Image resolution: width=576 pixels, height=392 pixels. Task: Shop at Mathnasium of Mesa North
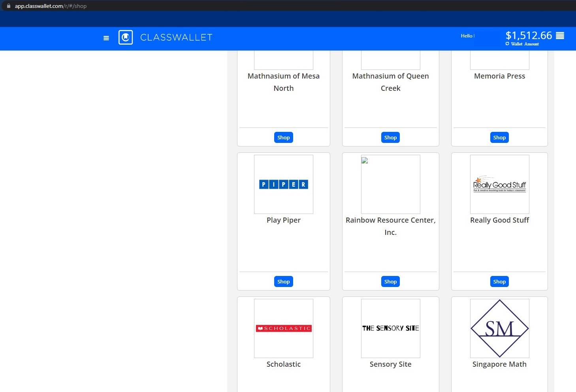coord(283,137)
